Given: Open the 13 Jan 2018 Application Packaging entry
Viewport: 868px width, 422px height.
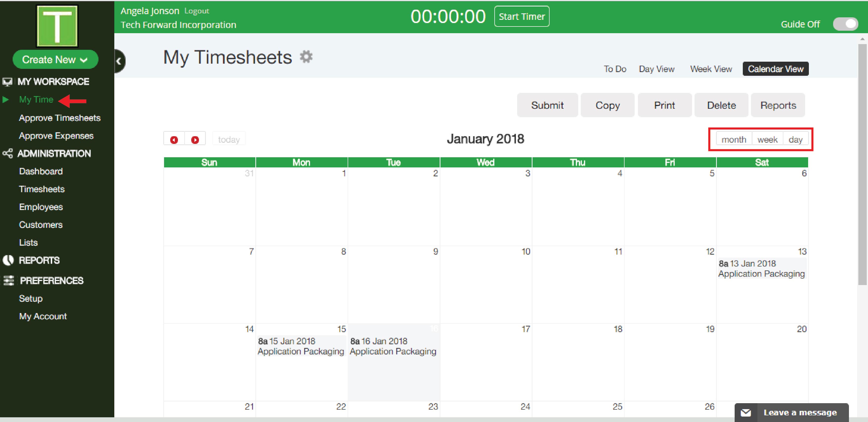Looking at the screenshot, I should (761, 268).
